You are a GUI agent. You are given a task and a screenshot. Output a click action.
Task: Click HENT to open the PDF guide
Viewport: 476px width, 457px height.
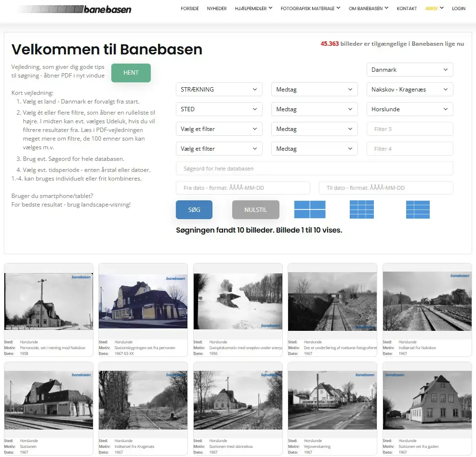click(x=131, y=72)
